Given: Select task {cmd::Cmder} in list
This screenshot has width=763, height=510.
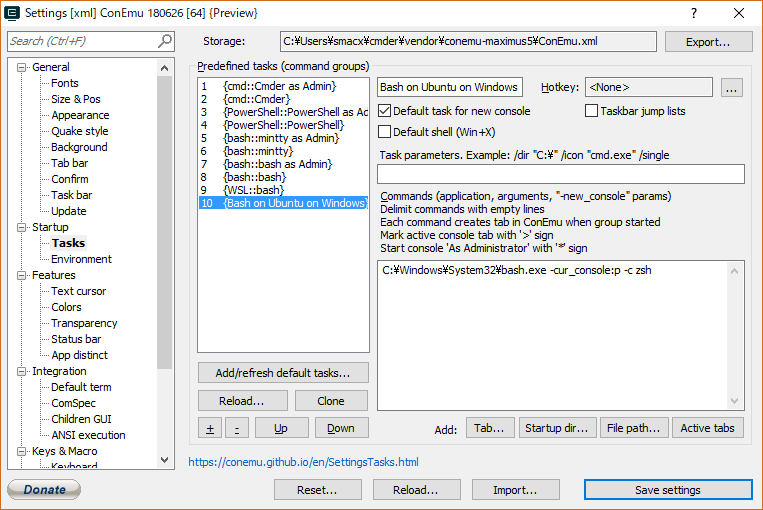Looking at the screenshot, I should [283, 99].
